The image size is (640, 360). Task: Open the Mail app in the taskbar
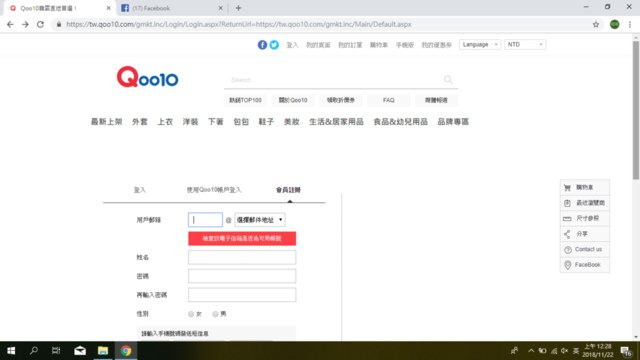80,351
